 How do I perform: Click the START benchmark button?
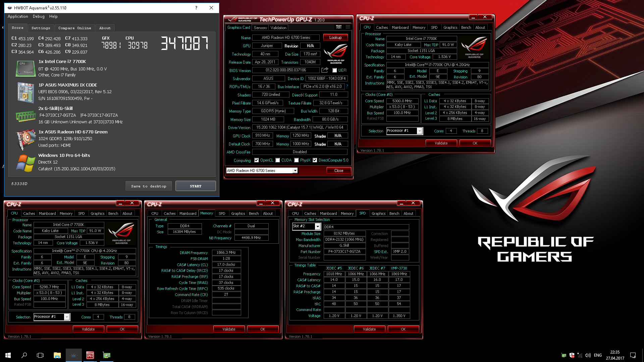point(196,186)
